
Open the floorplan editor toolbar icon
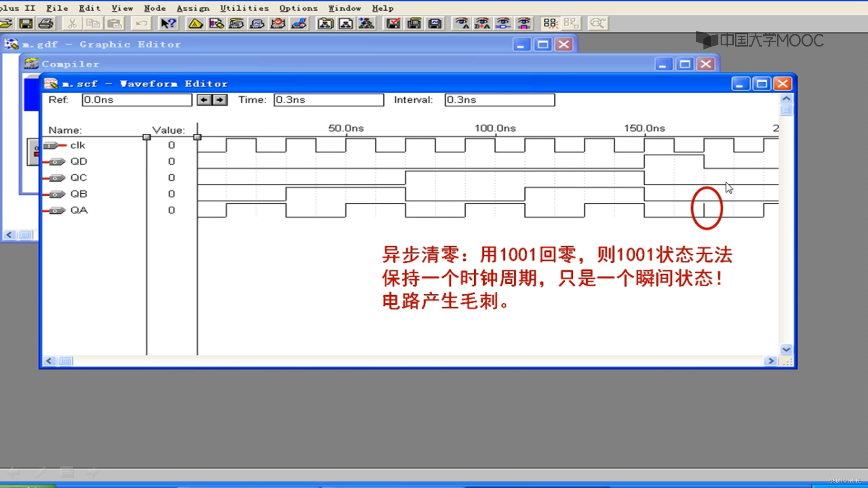click(x=216, y=23)
